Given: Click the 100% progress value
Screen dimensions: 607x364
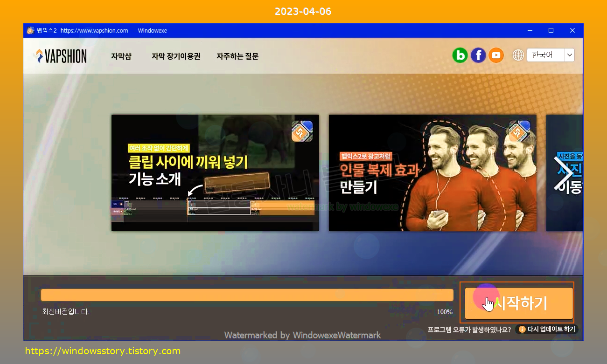Looking at the screenshot, I should pyautogui.click(x=445, y=312).
